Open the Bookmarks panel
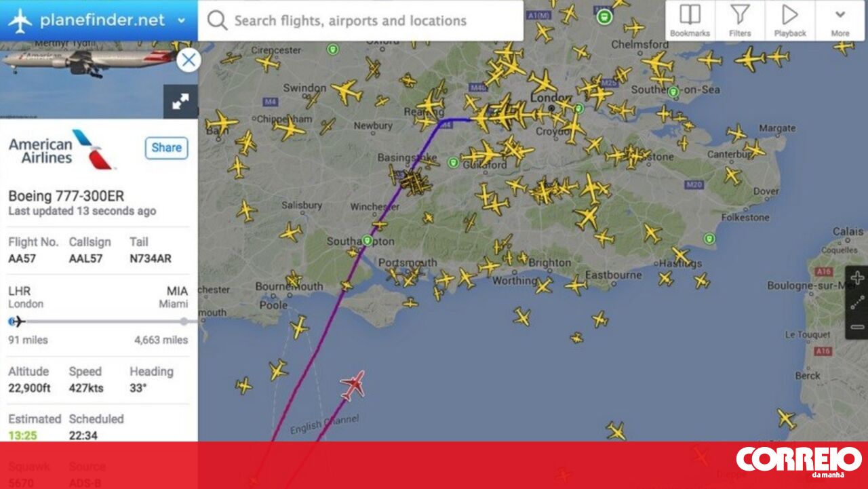This screenshot has width=868, height=489. pos(690,20)
